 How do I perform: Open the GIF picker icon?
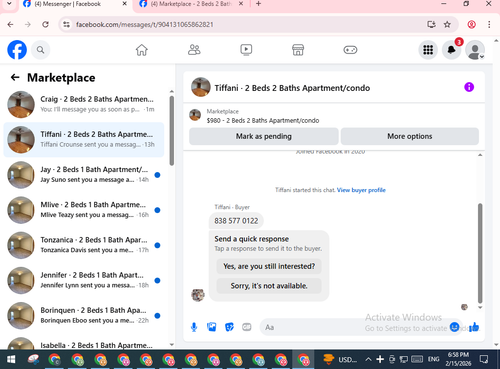247,327
